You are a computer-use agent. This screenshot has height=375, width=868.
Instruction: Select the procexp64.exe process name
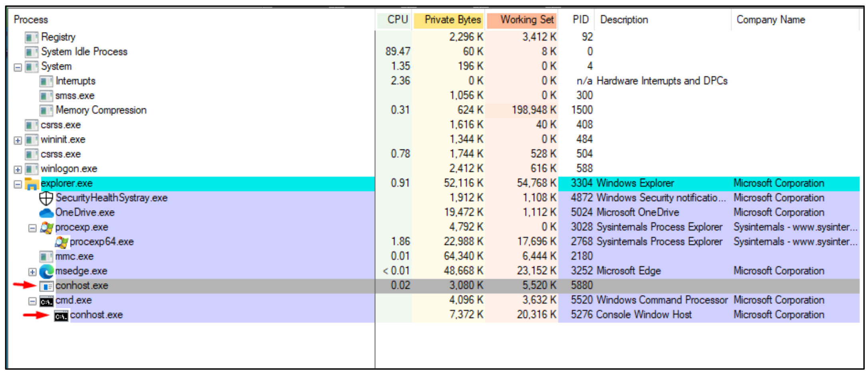pos(101,242)
